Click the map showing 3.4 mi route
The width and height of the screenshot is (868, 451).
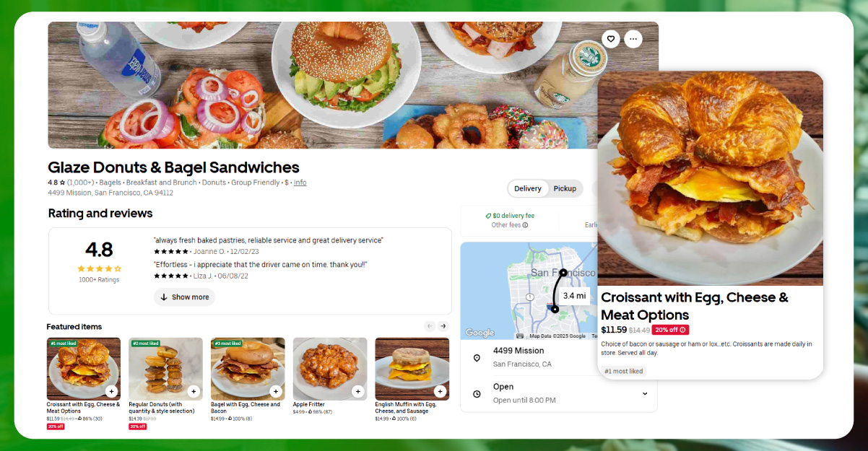tap(529, 291)
